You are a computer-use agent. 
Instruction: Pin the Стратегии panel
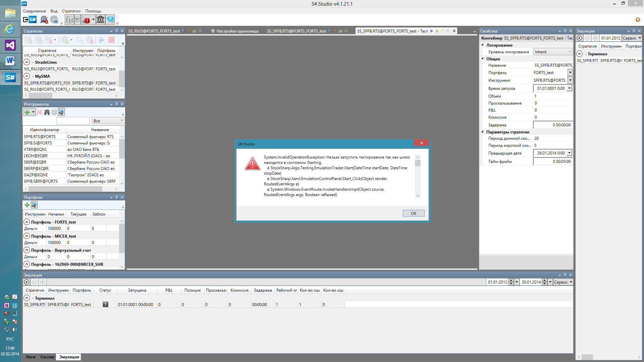coord(116,31)
